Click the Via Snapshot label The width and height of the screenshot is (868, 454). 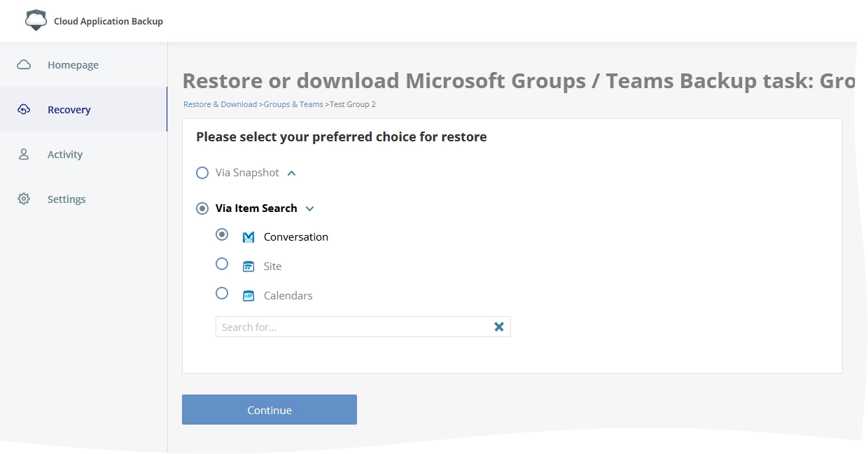pyautogui.click(x=247, y=173)
